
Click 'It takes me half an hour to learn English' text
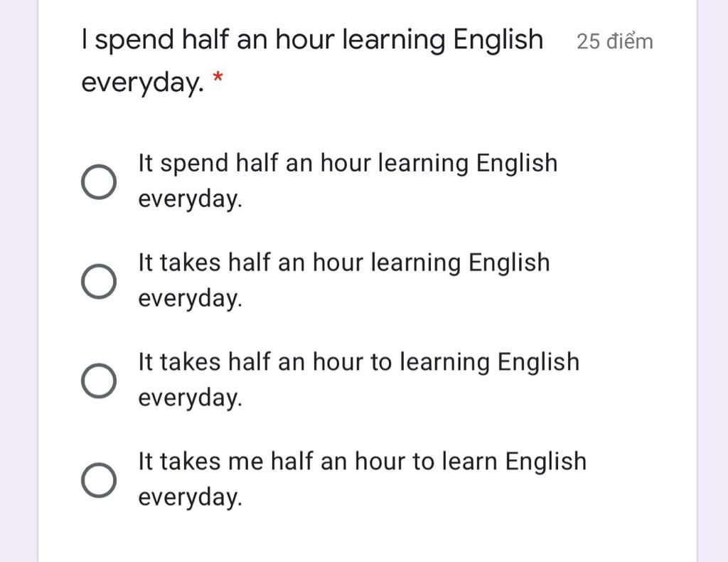[x=362, y=462]
